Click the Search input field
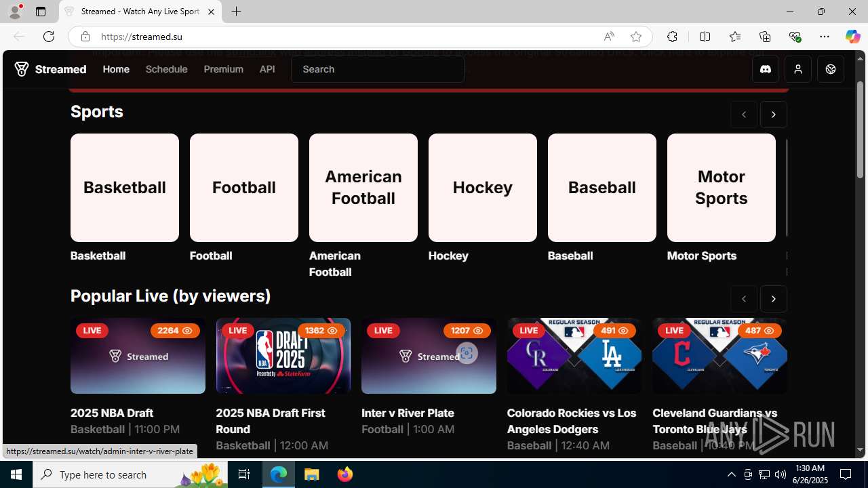 pyautogui.click(x=378, y=69)
